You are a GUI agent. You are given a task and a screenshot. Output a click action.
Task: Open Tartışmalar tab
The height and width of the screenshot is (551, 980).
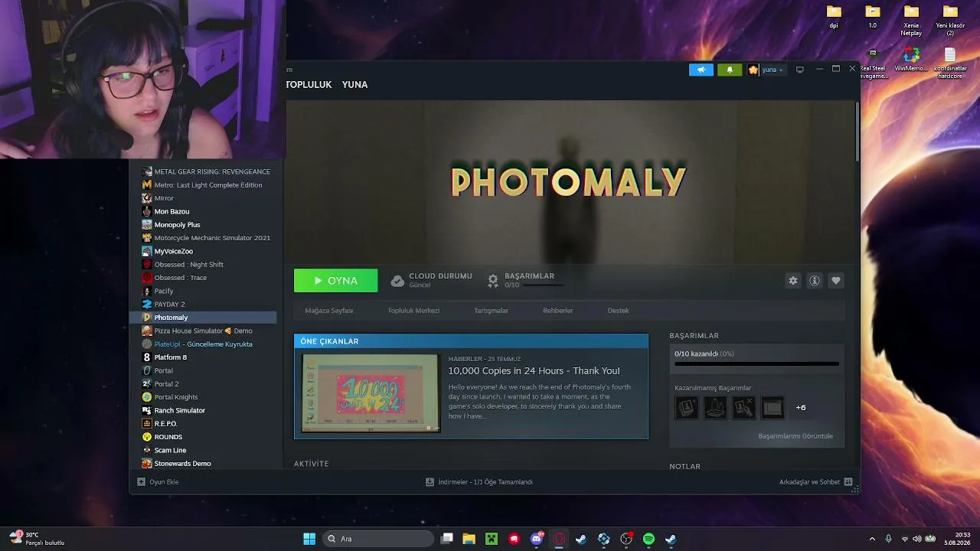pyautogui.click(x=491, y=311)
